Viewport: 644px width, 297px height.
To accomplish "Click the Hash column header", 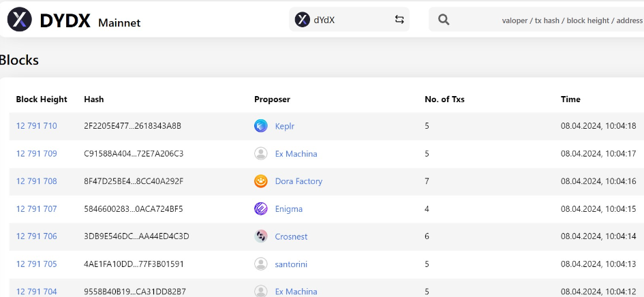I will point(93,99).
